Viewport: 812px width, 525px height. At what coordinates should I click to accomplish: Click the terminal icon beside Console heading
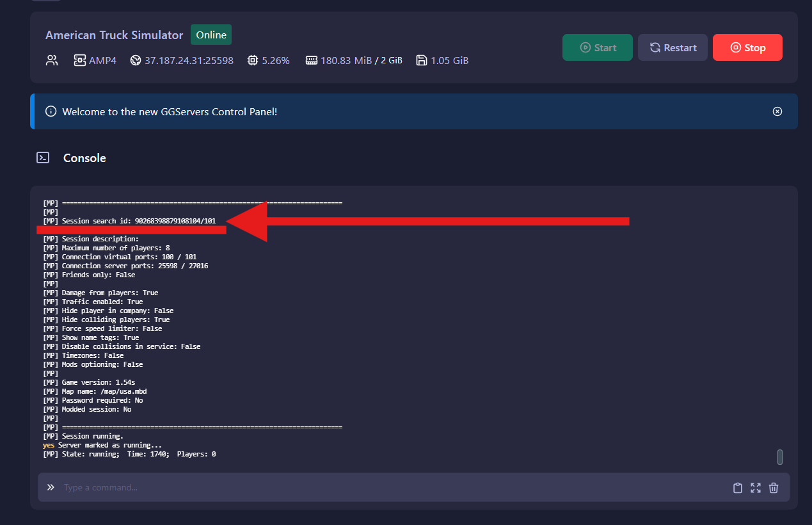point(42,157)
